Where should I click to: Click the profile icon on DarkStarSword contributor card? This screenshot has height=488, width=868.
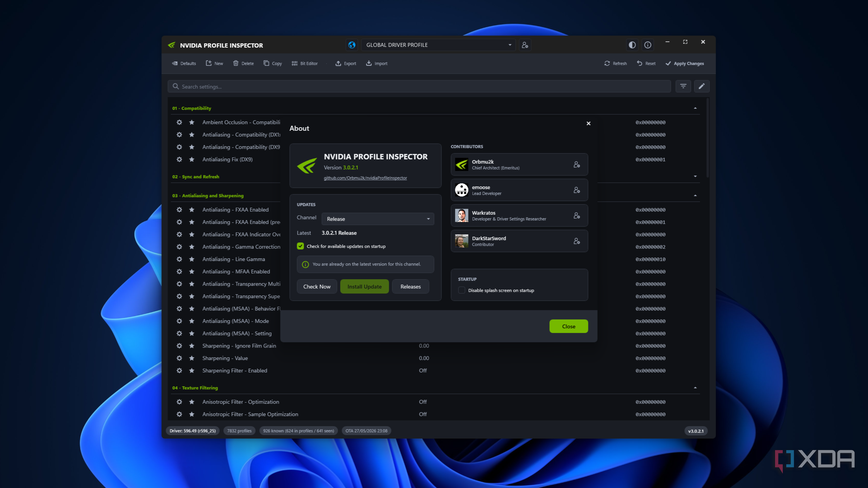(577, 241)
